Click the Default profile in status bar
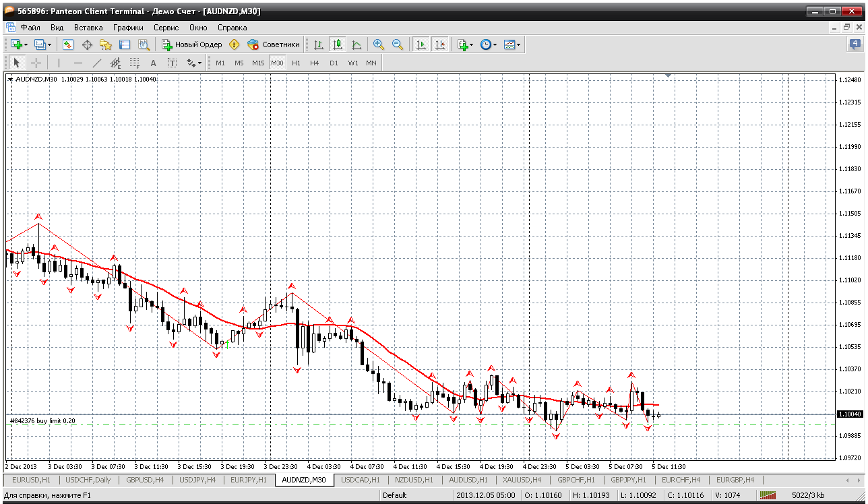 [x=394, y=495]
